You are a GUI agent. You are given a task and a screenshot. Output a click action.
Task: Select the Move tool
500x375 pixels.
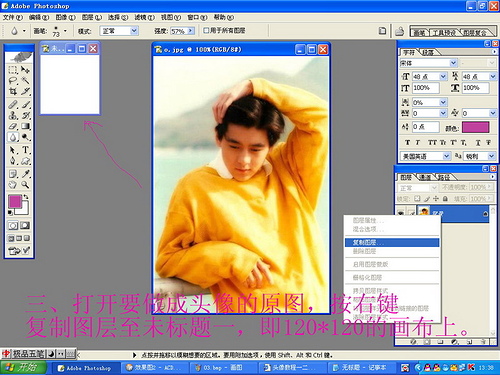(x=25, y=70)
